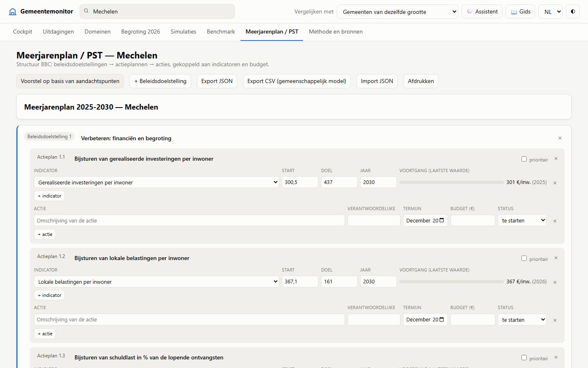The width and height of the screenshot is (588, 368).
Task: Click 'Voorstel op basis van aandachtspunten' button
Action: tap(70, 81)
